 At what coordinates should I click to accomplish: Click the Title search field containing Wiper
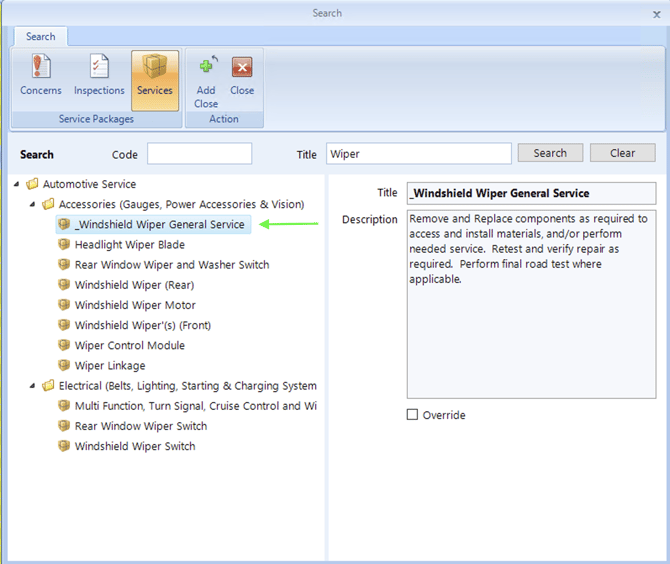pos(419,153)
